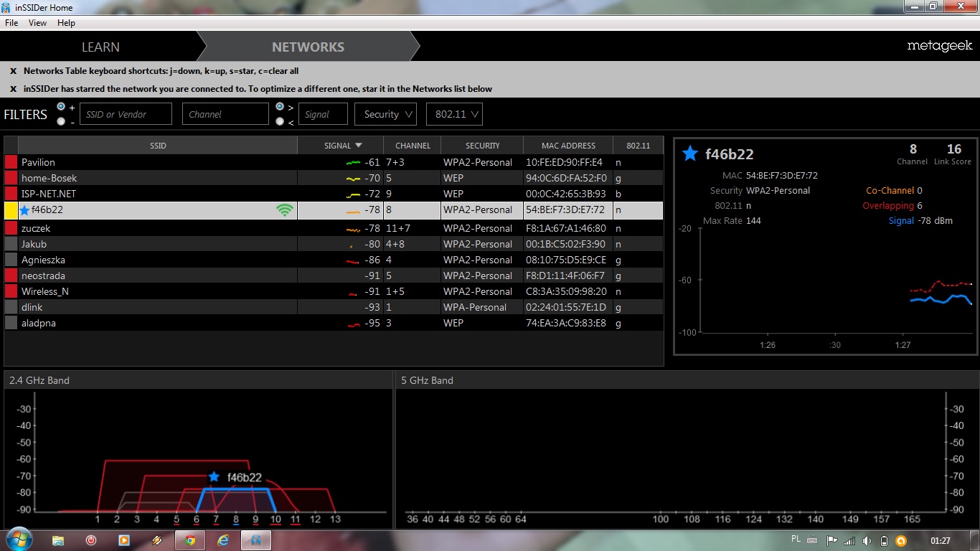
Task: Switch to the NETWORKS tab
Action: pyautogui.click(x=308, y=47)
